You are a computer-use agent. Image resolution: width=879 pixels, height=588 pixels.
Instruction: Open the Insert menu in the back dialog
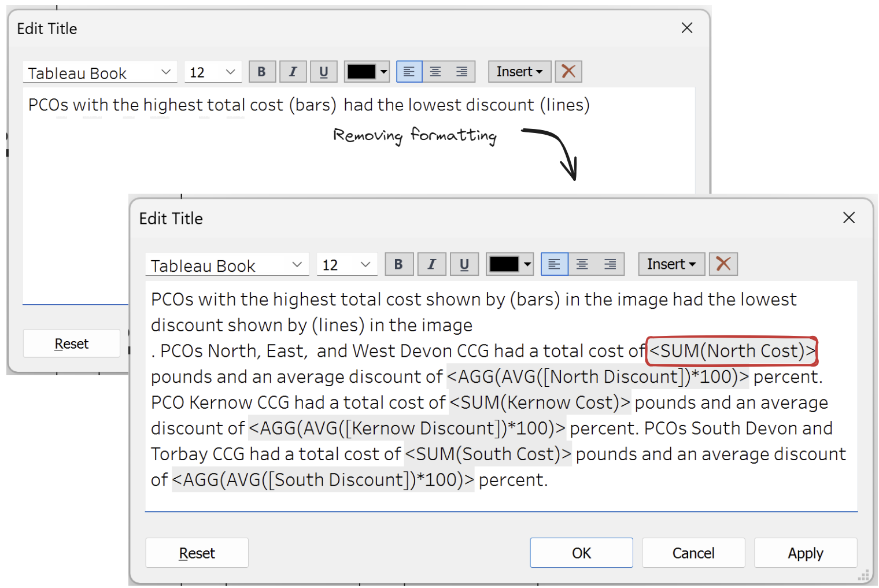(x=519, y=72)
